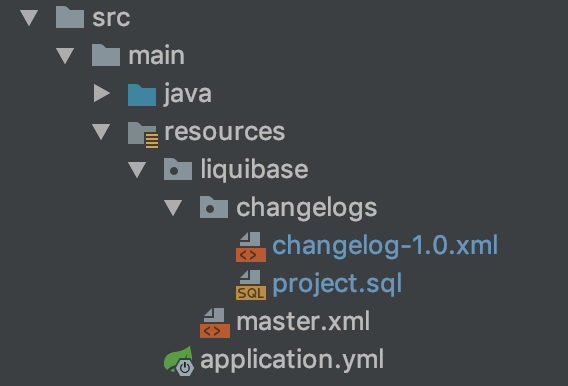
Task: Select the application.yml file name
Action: tap(292, 360)
